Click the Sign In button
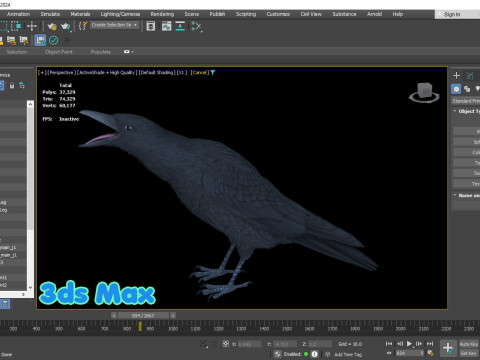Image resolution: width=480 pixels, height=360 pixels. pyautogui.click(x=452, y=14)
